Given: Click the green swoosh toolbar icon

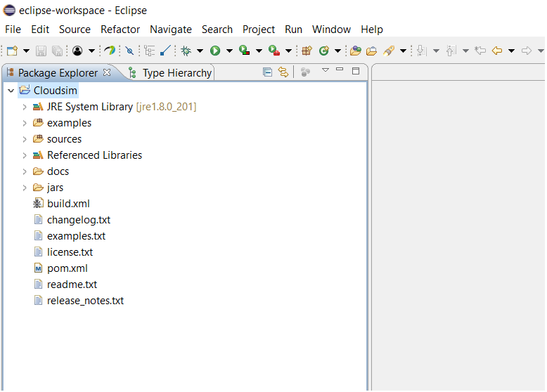Looking at the screenshot, I should 110,51.
